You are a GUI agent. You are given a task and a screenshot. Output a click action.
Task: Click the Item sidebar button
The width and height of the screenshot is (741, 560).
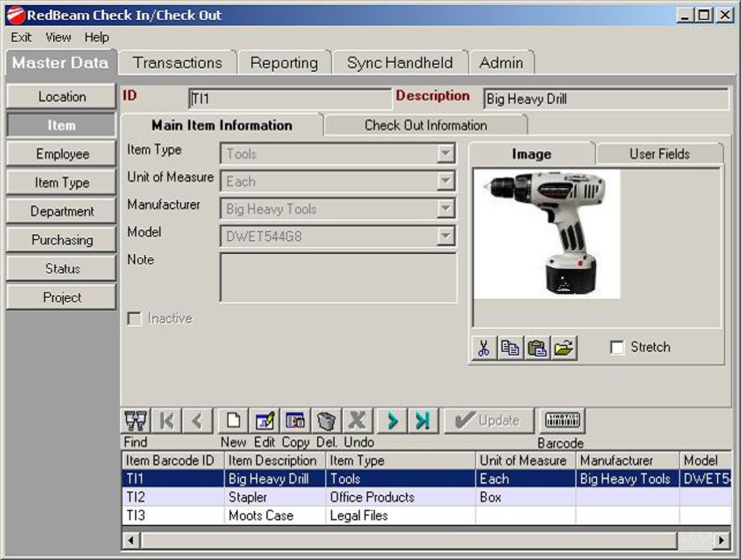(61, 125)
